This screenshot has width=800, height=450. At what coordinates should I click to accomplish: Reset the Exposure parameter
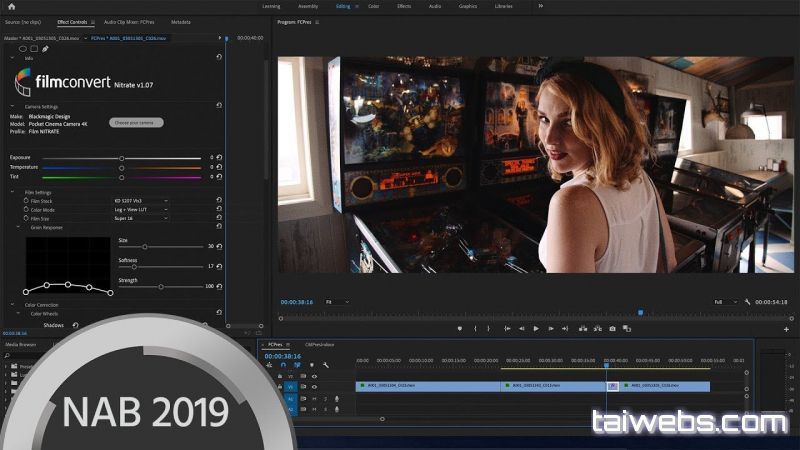219,158
